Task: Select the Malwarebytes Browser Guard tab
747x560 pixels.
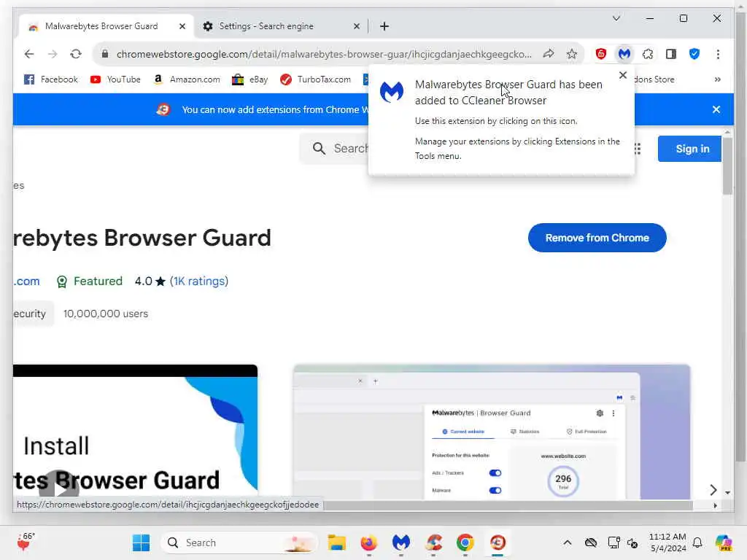Action: coord(106,26)
